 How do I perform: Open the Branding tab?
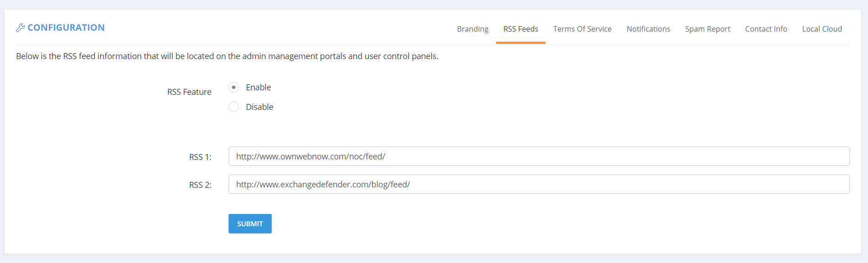click(x=473, y=29)
